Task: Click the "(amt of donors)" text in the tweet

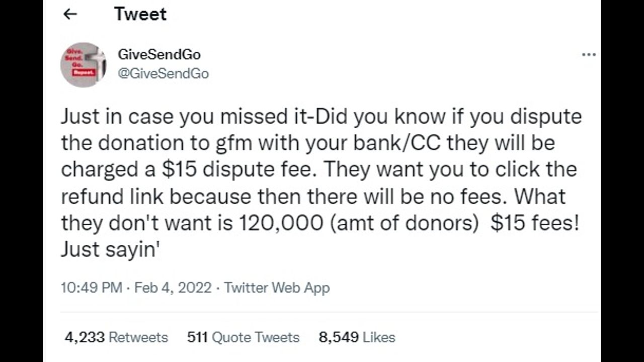Action: [404, 223]
